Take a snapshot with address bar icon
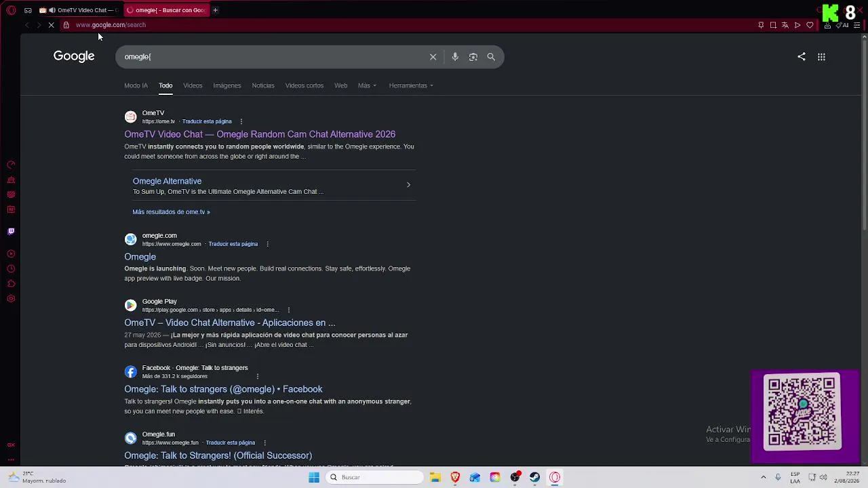Viewport: 868px width, 488px height. click(773, 25)
